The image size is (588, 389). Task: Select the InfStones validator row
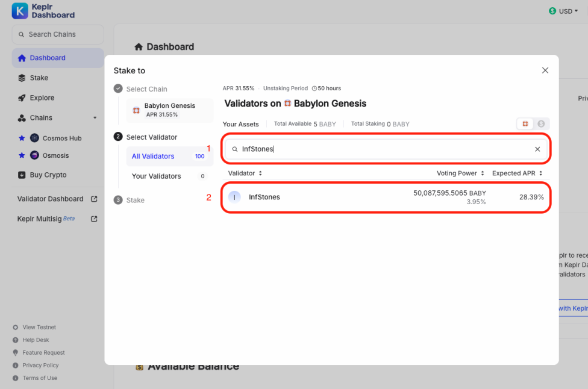[x=386, y=197]
